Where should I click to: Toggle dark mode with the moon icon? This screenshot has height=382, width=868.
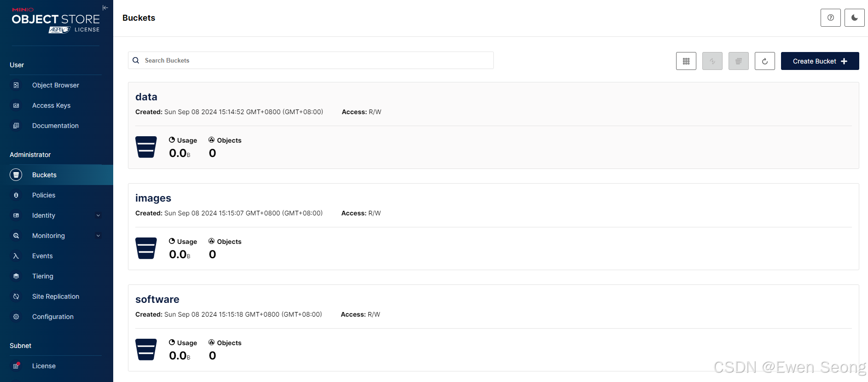pos(855,17)
